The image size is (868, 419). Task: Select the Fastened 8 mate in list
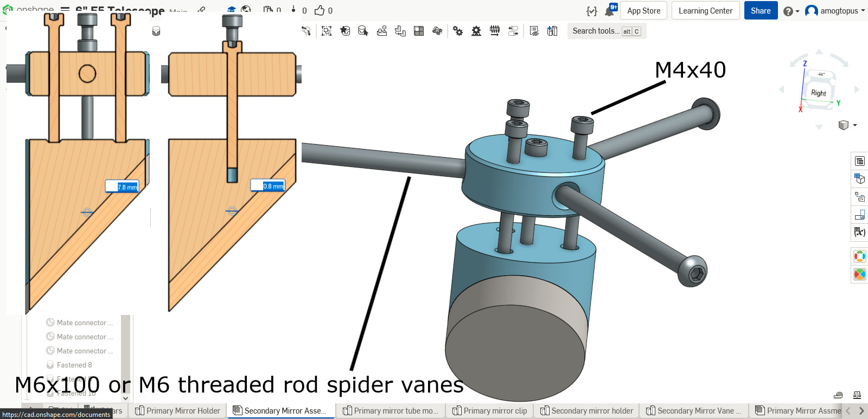pos(74,365)
